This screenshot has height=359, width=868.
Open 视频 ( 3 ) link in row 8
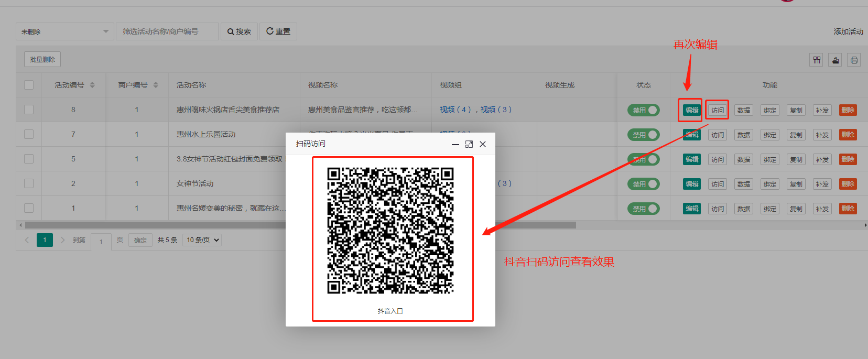[496, 110]
